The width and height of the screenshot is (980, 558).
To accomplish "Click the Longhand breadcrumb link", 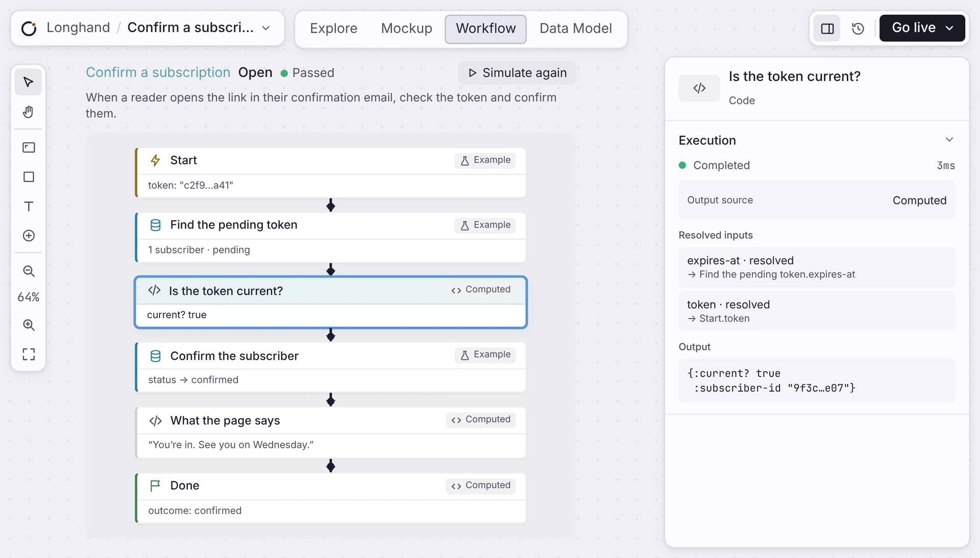I will (x=78, y=28).
